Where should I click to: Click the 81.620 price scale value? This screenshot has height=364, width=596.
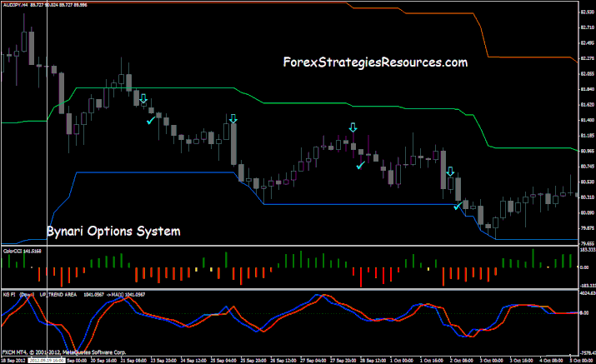pos(588,104)
